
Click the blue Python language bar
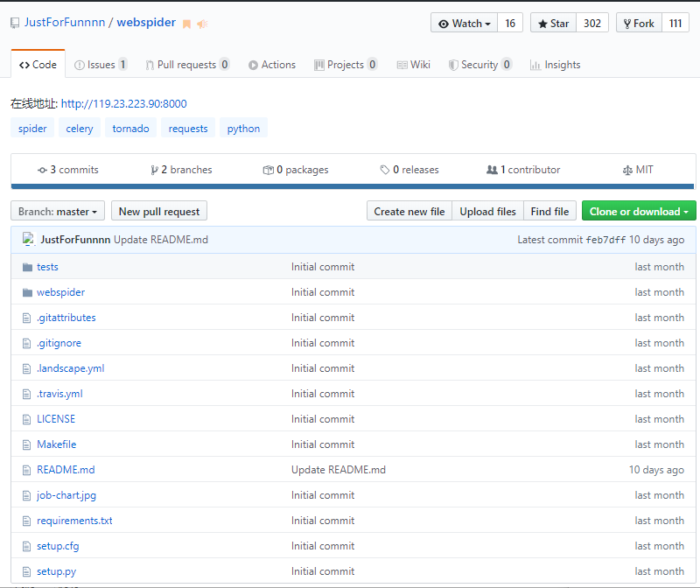[x=353, y=186]
